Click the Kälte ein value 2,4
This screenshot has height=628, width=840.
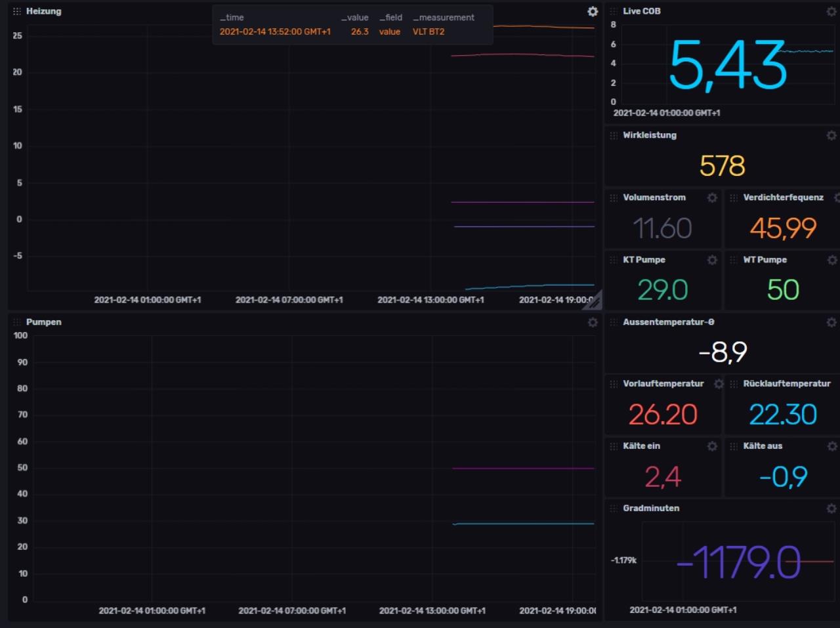point(663,477)
